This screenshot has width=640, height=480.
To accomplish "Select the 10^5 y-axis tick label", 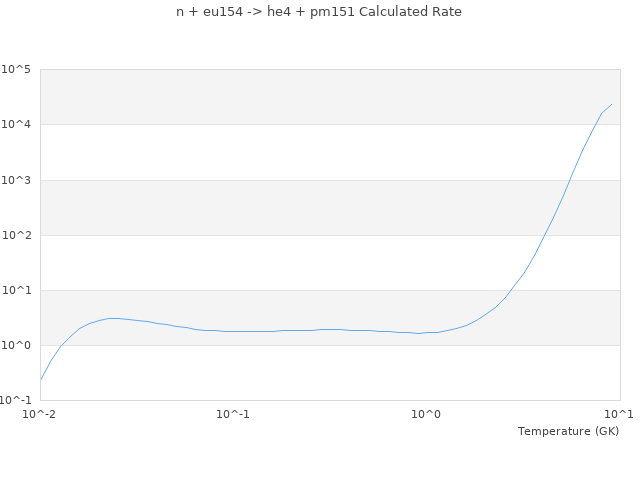I will coord(16,70).
